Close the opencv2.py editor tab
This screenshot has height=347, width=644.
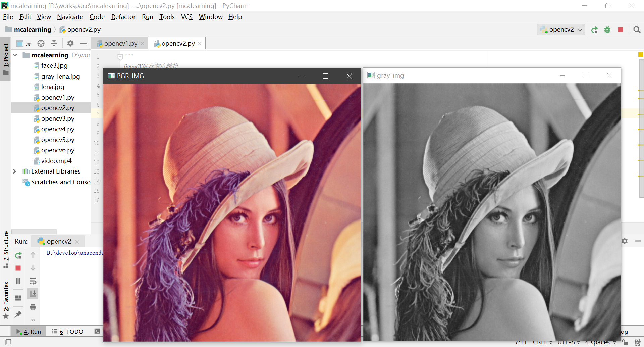point(200,44)
